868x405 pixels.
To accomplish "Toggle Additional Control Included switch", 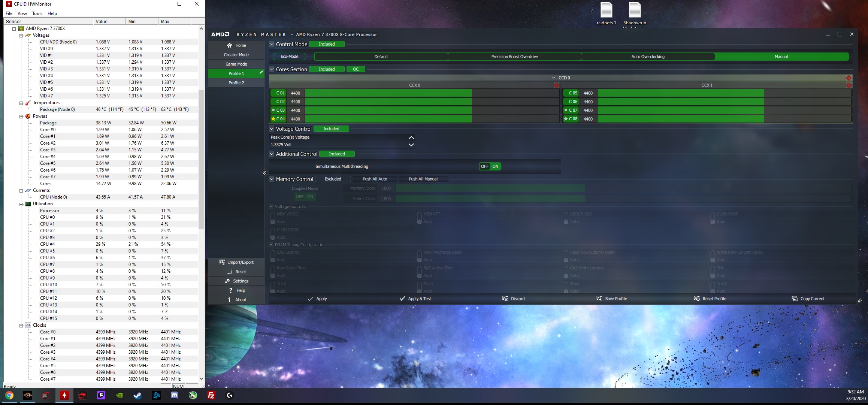I will coord(337,154).
